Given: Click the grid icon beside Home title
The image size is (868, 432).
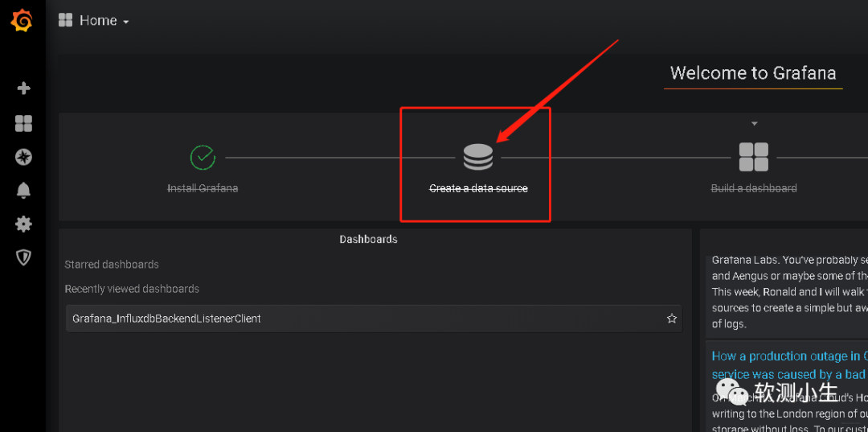Looking at the screenshot, I should pyautogui.click(x=65, y=20).
